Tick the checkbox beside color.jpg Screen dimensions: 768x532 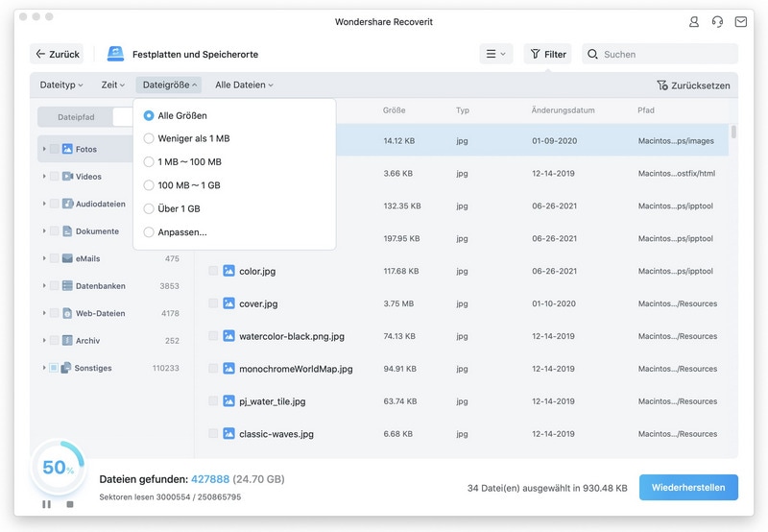coord(213,271)
